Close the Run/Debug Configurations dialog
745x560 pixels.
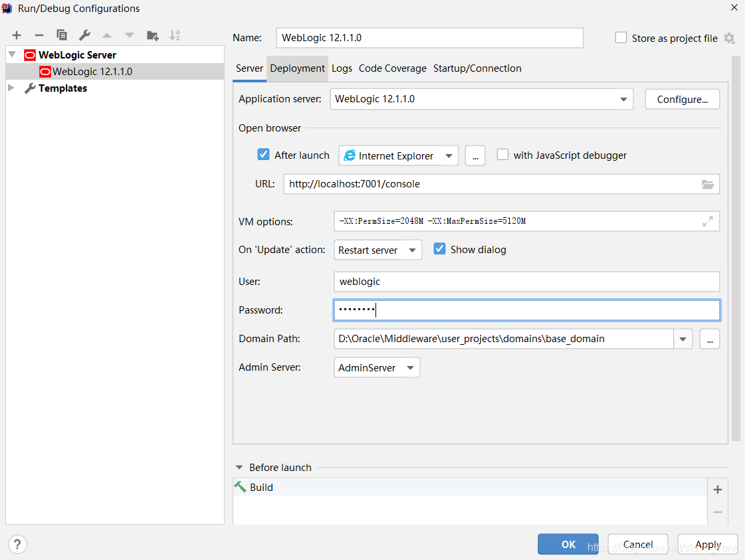734,7
